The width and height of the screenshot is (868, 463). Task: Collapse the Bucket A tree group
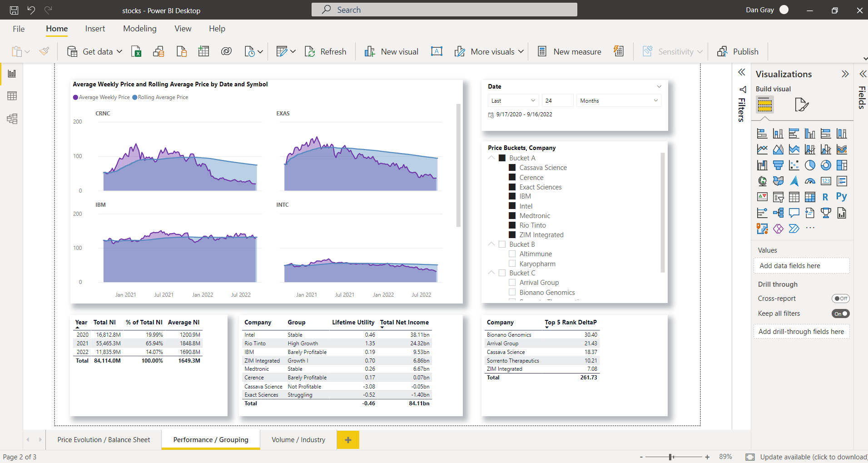491,158
